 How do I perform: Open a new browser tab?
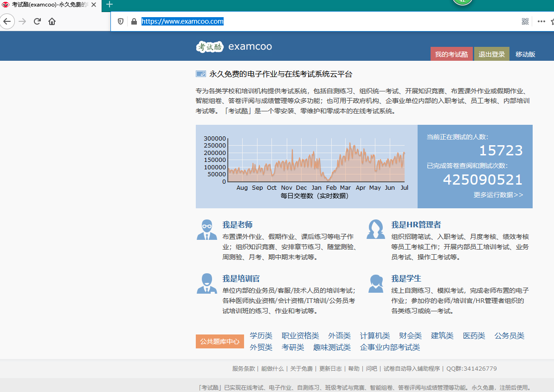(x=110, y=5)
